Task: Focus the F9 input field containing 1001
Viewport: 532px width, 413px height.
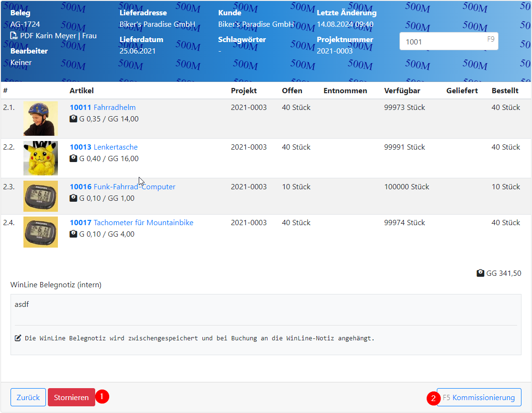Action: (x=443, y=42)
